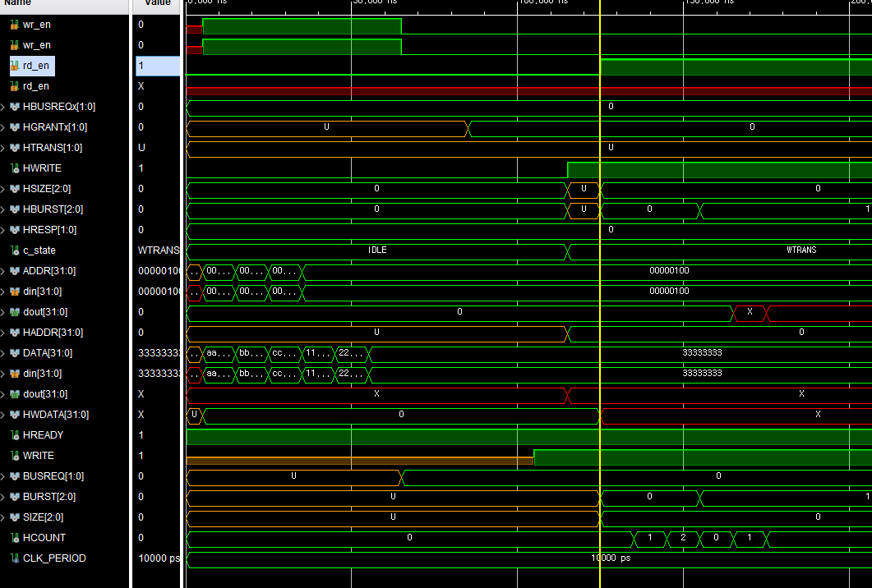This screenshot has height=588, width=872.
Task: Expand the BURST[2:0] bus
Action: (x=3, y=498)
